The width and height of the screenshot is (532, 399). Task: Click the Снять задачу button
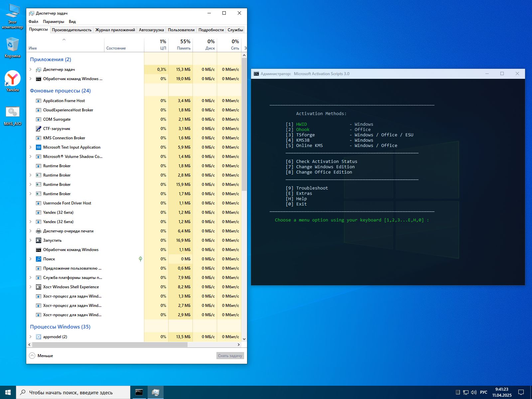tap(230, 356)
